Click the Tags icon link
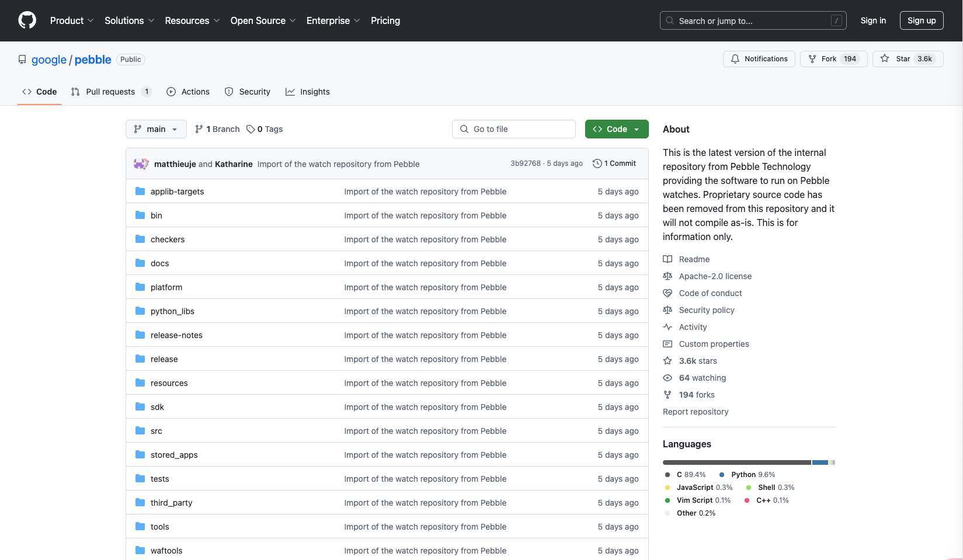Screen dimensions: 963x560 pos(251,129)
